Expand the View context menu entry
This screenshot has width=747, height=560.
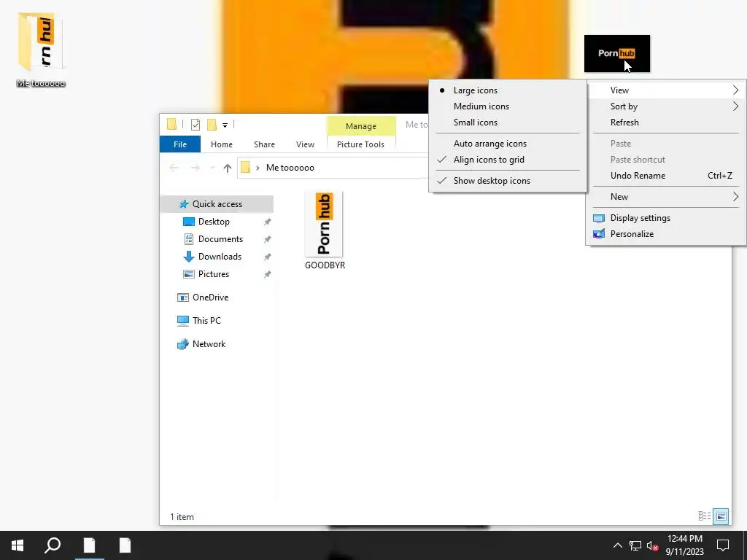[666, 90]
